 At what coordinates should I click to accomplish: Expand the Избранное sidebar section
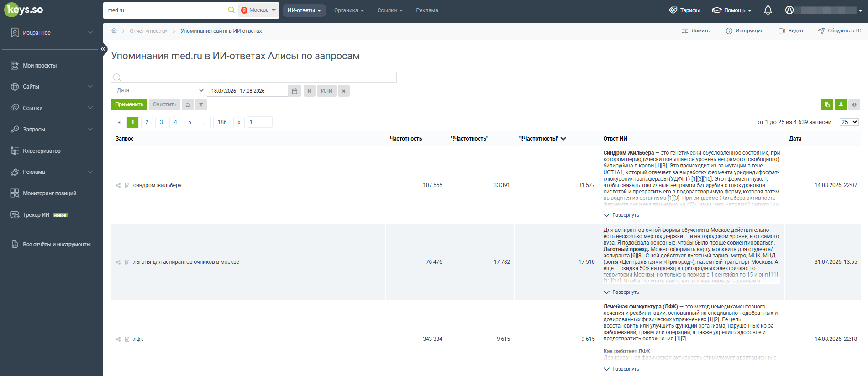[x=51, y=33]
